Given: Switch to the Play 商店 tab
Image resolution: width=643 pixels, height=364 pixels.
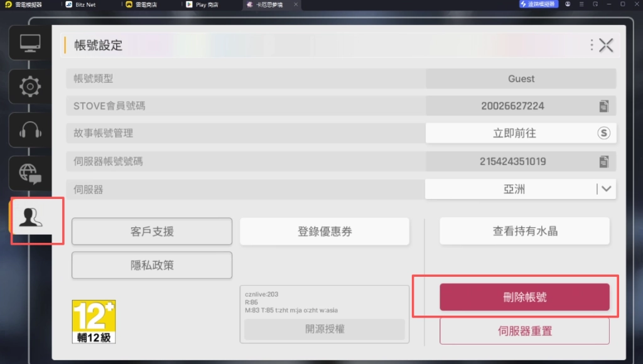Looking at the screenshot, I should point(207,4).
